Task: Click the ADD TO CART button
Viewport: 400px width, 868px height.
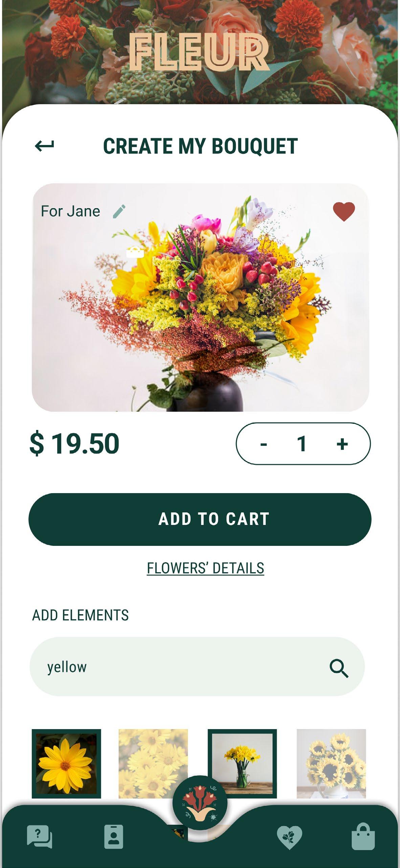Action: tap(200, 519)
